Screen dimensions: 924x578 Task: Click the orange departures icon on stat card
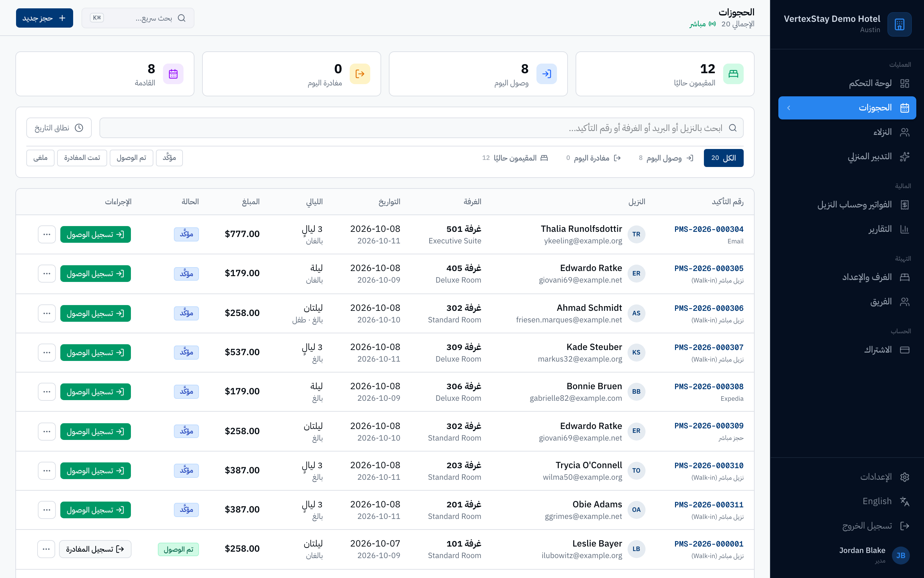(x=360, y=74)
